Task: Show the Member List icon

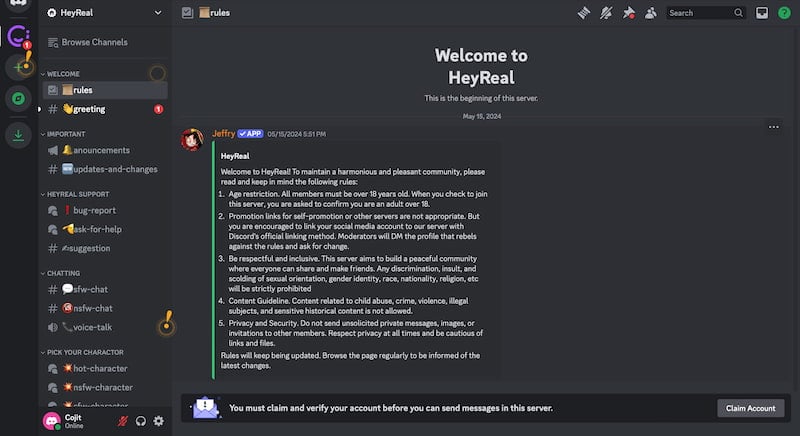Action: pos(651,13)
